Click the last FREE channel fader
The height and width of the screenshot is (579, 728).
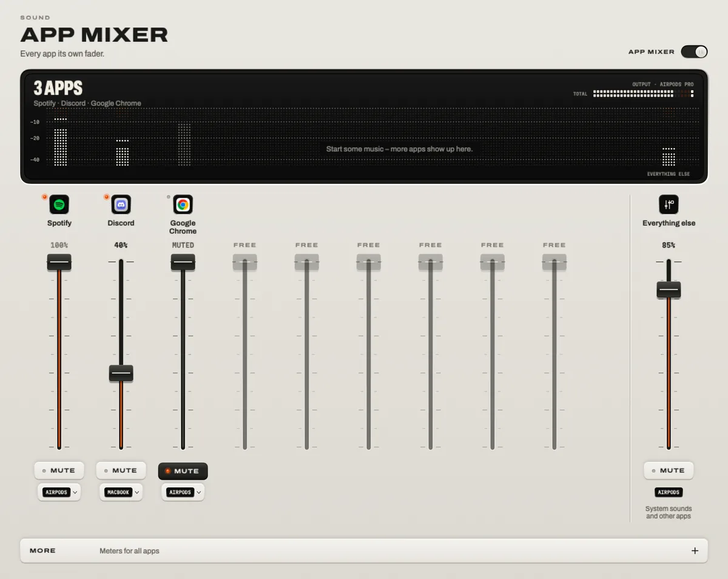point(554,262)
